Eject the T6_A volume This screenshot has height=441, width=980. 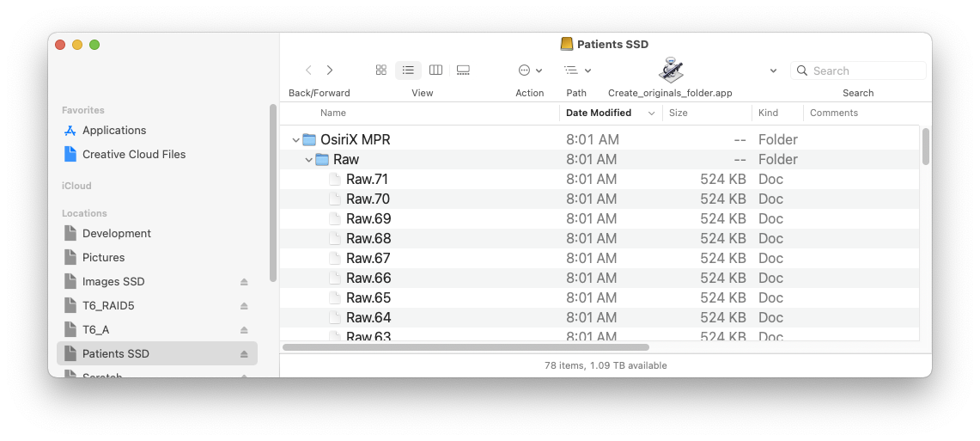pos(245,330)
